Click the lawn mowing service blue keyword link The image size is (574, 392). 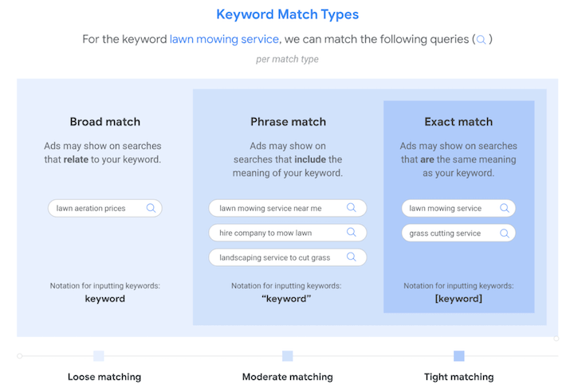point(224,39)
